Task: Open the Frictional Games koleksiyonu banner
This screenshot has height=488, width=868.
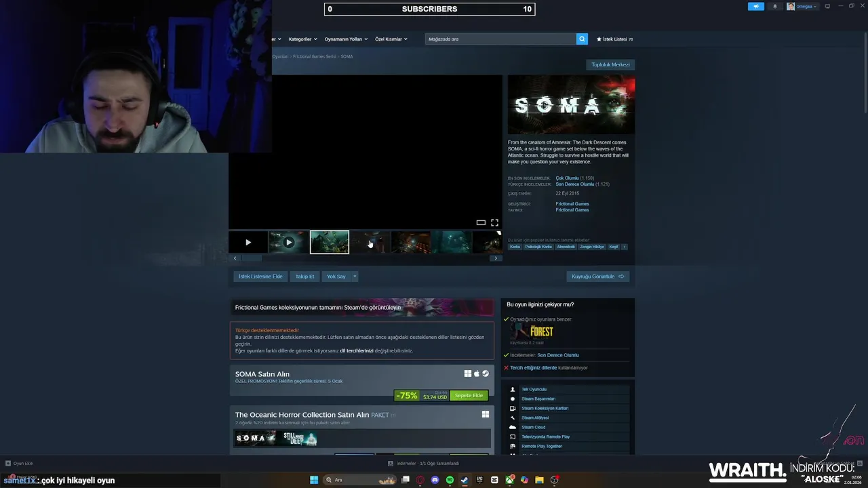Action: coord(363,307)
